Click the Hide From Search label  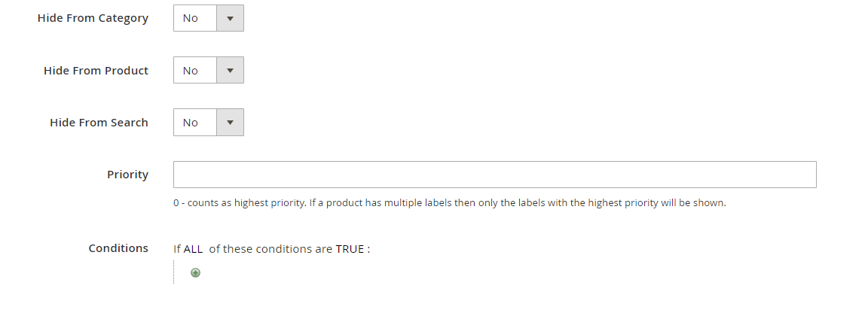point(99,123)
